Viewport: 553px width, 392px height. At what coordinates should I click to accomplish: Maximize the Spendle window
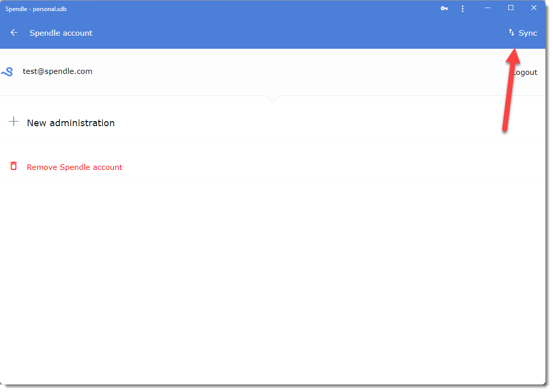click(x=510, y=8)
